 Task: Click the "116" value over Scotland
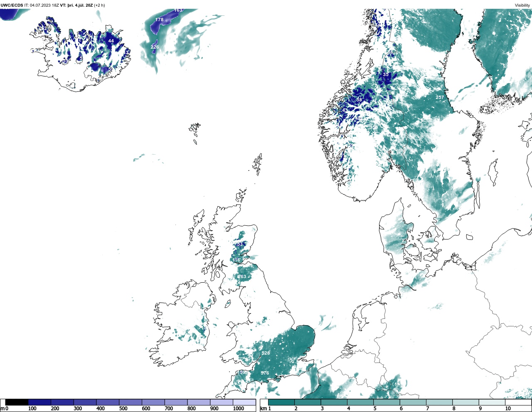click(236, 260)
